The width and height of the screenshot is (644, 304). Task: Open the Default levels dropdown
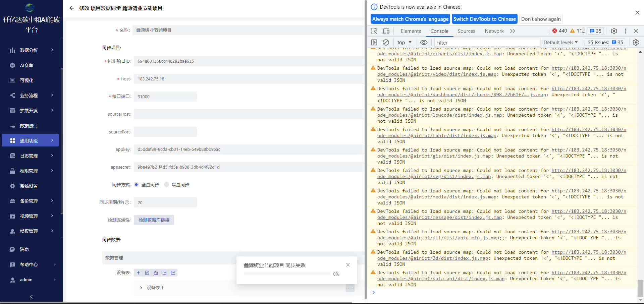tap(560, 43)
